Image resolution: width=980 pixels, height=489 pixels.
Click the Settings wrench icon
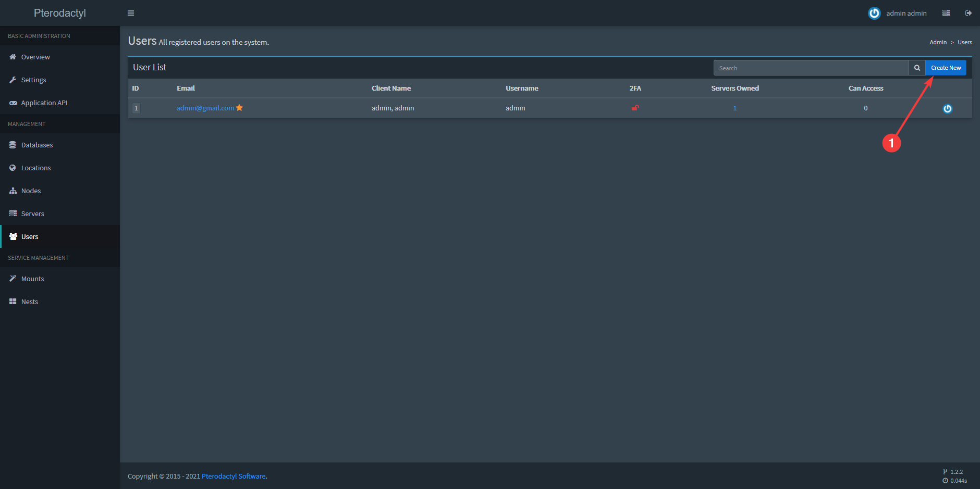click(x=13, y=80)
